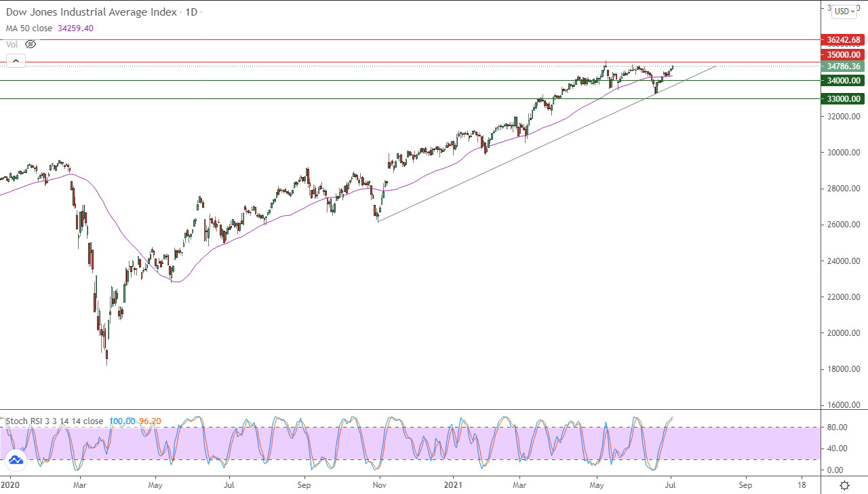This screenshot has height=494, width=868.
Task: Click the 16000.00 price axis label
Action: click(844, 406)
